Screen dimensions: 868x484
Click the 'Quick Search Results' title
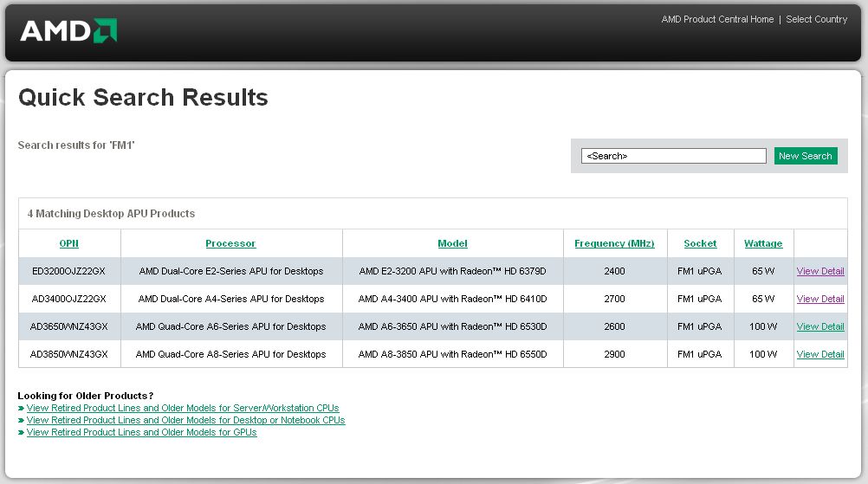[x=144, y=97]
